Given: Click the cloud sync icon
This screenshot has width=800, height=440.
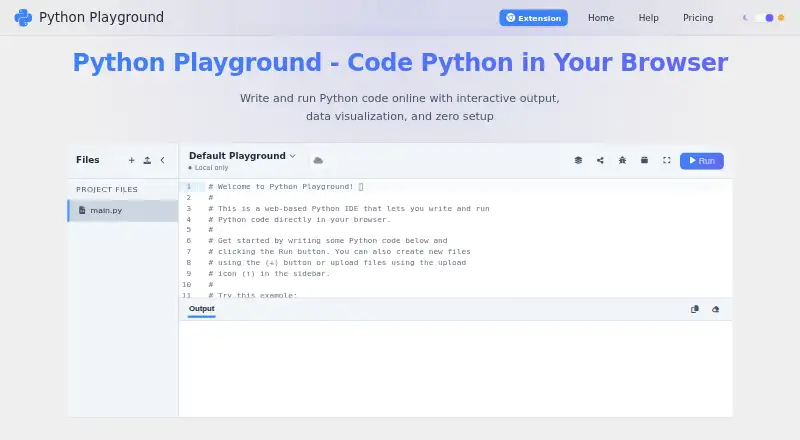Looking at the screenshot, I should pyautogui.click(x=318, y=160).
